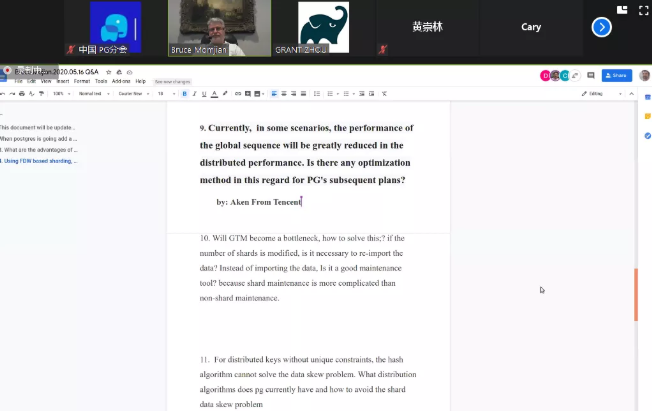Open the Normal text style dropdown
This screenshot has height=418, width=652.
[x=91, y=93]
